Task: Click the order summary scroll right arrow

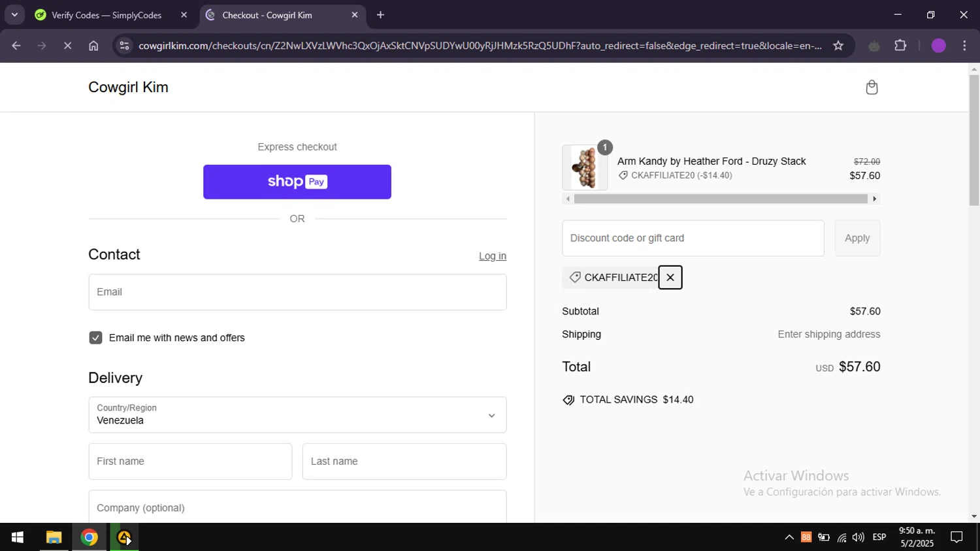Action: click(x=875, y=199)
